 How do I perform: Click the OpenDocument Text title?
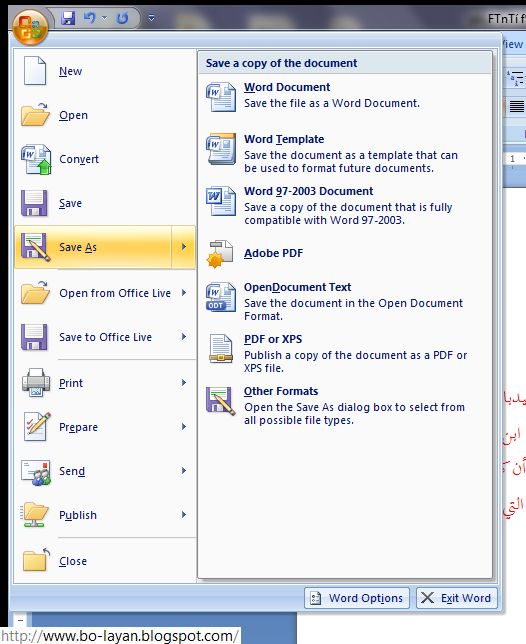(x=297, y=287)
